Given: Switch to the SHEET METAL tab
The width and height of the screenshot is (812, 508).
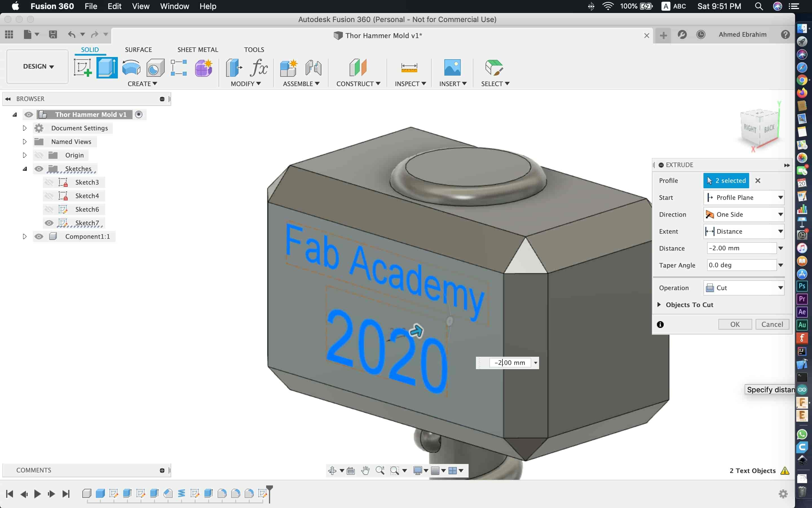Looking at the screenshot, I should [198, 50].
